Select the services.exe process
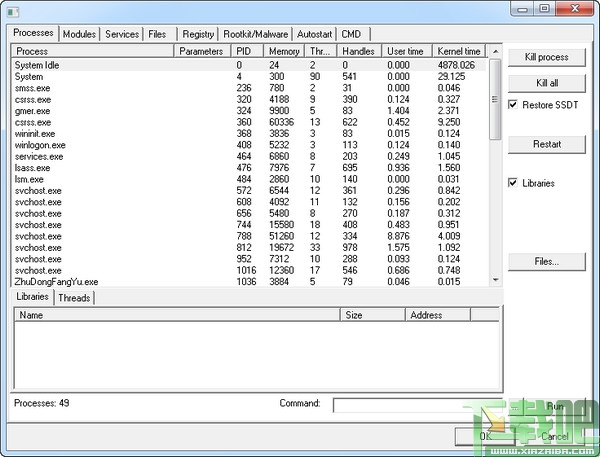Image resolution: width=600 pixels, height=457 pixels. [x=250, y=157]
